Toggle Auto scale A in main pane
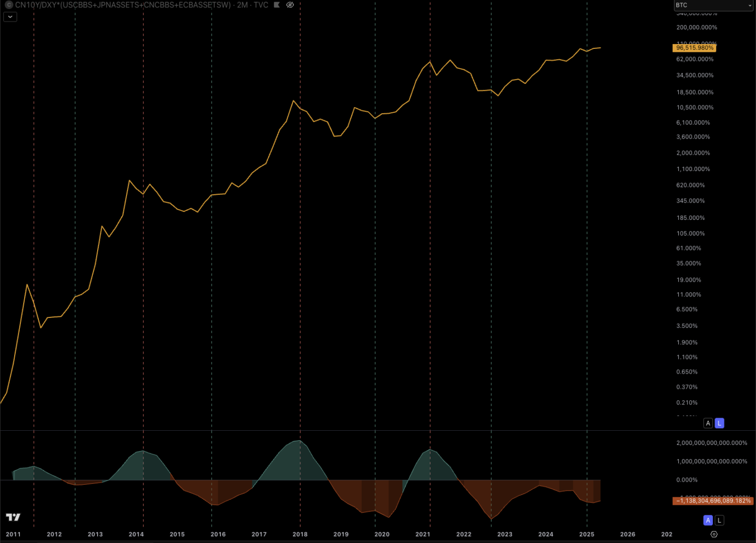Image resolution: width=756 pixels, height=543 pixels. point(708,423)
